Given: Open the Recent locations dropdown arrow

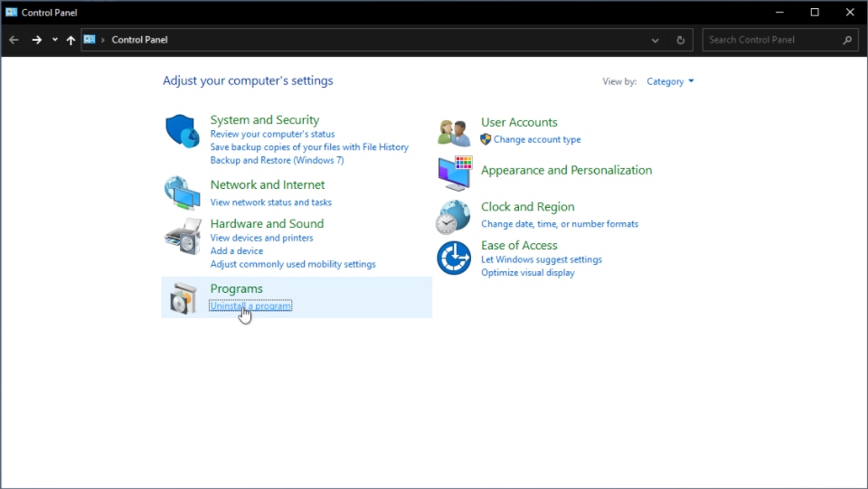Looking at the screenshot, I should click(x=55, y=40).
